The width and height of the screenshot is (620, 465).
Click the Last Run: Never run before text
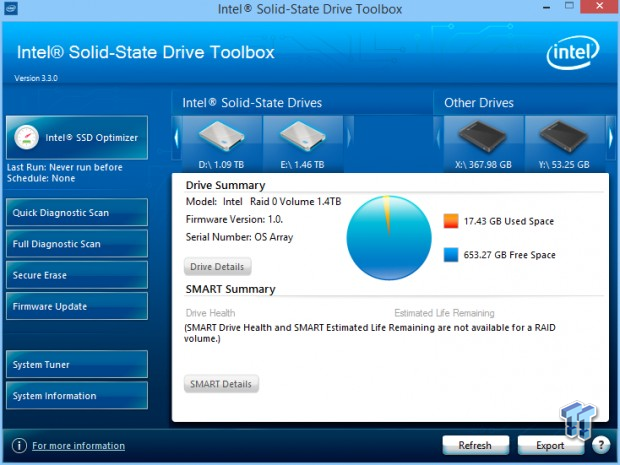[65, 167]
